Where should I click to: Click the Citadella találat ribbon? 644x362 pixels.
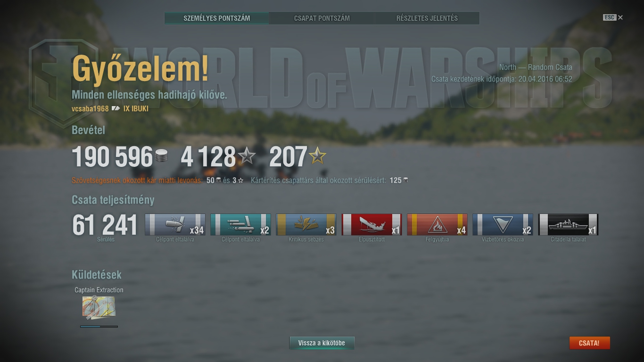pos(568,224)
